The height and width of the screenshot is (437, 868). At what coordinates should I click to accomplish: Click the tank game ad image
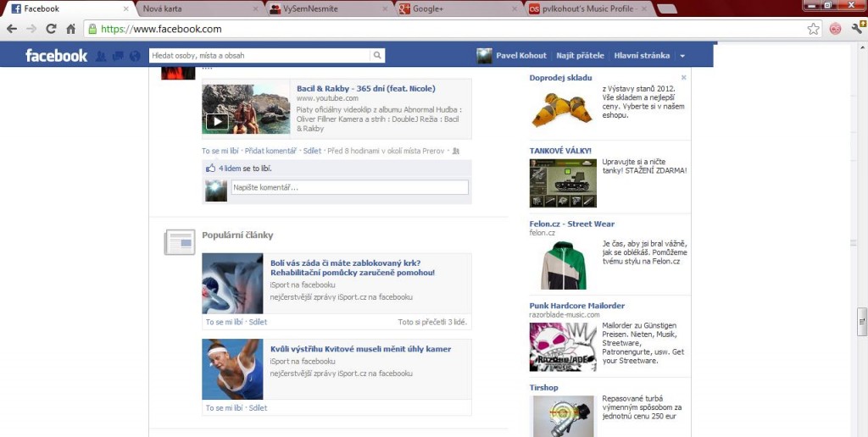coord(563,183)
